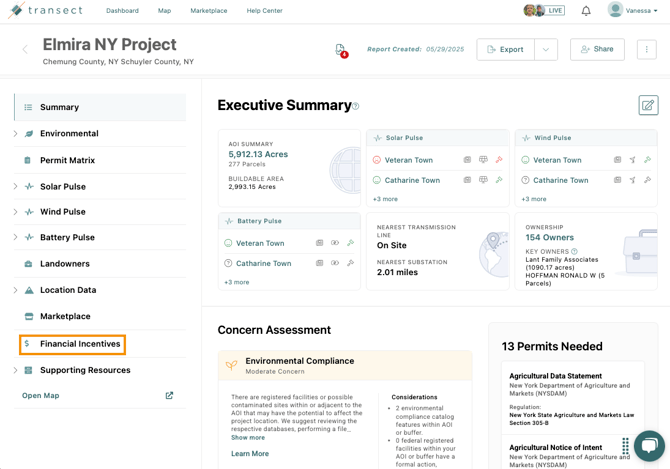Expand the Solar Pulse sidebar chevron
The width and height of the screenshot is (670, 469).
pyautogui.click(x=15, y=186)
